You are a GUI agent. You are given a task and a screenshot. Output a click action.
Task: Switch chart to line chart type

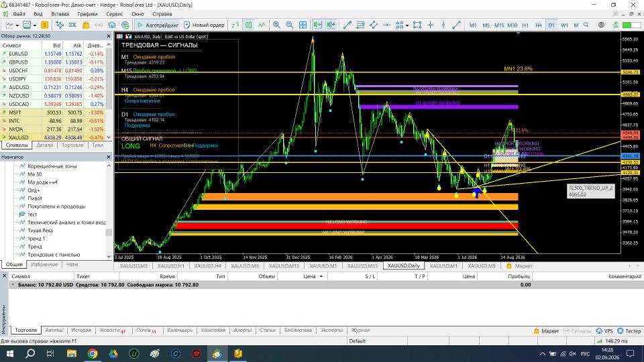pos(262,25)
